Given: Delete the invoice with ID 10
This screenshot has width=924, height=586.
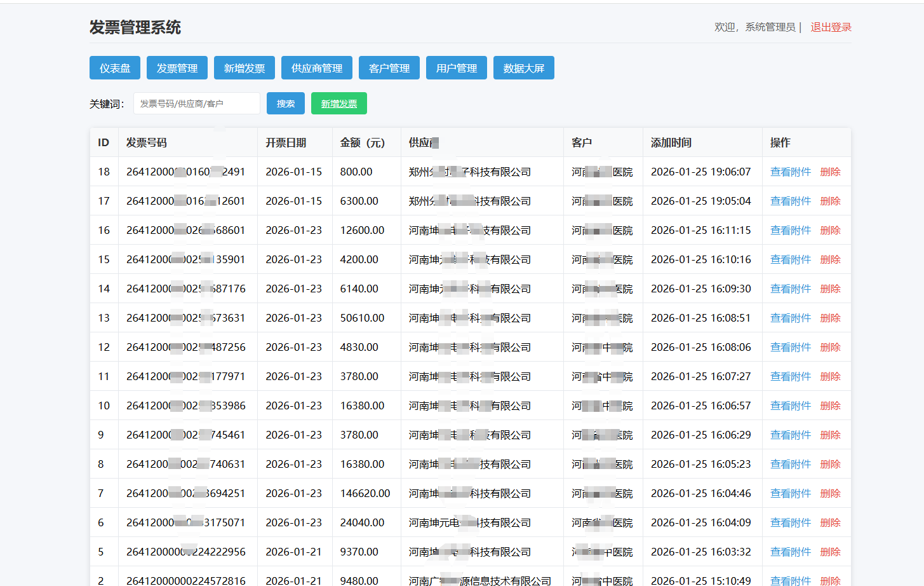Looking at the screenshot, I should (830, 406).
